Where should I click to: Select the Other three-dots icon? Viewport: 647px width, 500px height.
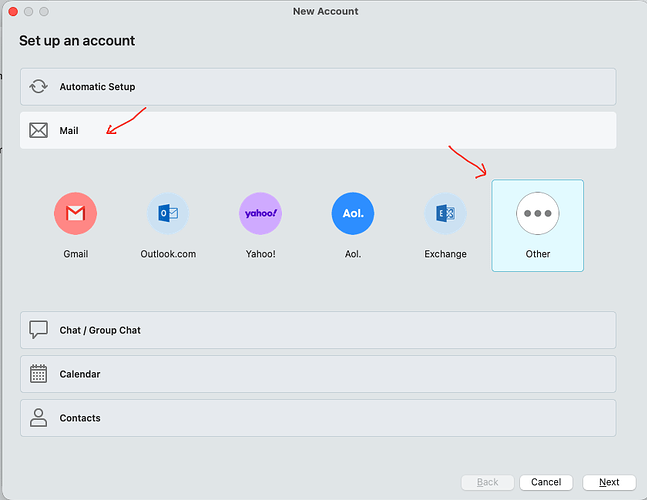(x=538, y=213)
